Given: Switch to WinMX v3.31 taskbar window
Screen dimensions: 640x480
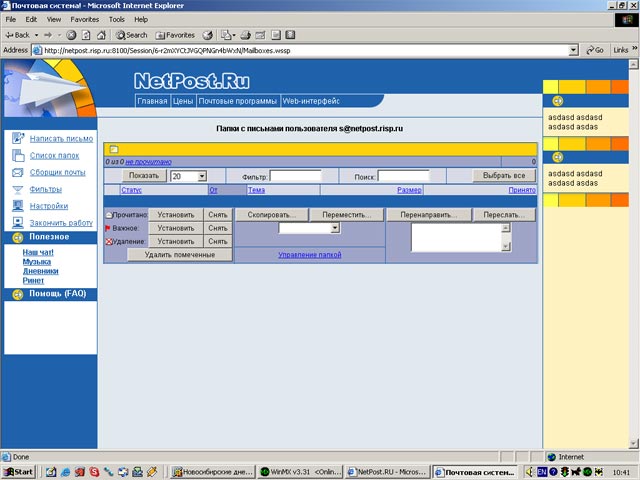Looking at the screenshot, I should [300, 472].
